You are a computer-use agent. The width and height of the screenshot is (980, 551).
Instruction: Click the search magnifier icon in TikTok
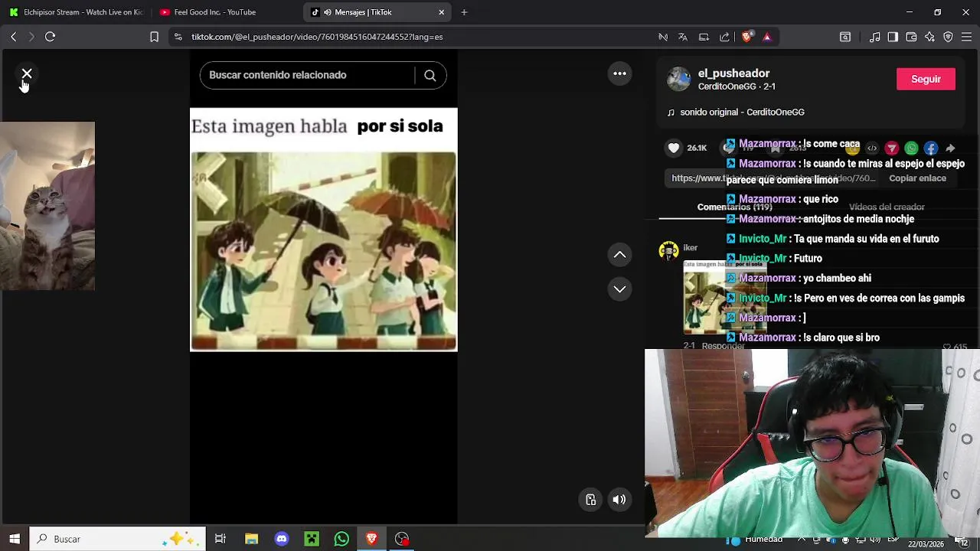tap(430, 75)
